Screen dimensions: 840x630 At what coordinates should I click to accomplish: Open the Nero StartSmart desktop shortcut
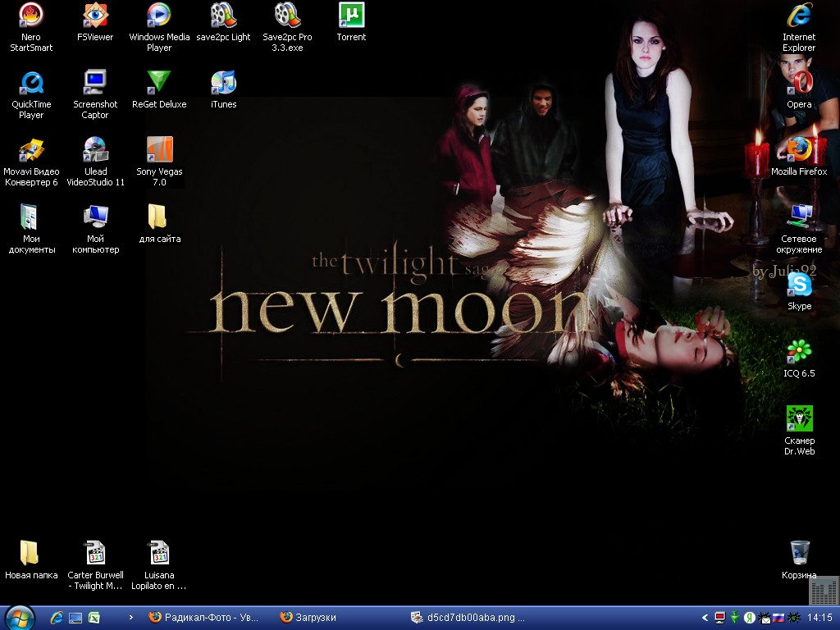coord(31,27)
